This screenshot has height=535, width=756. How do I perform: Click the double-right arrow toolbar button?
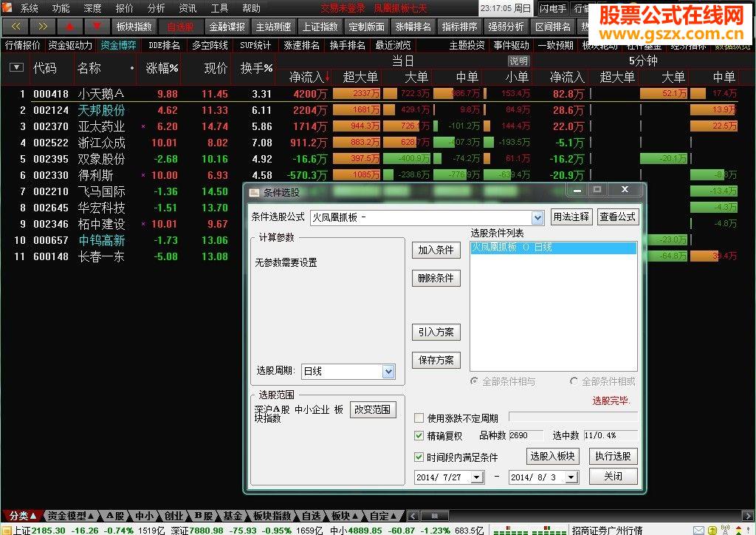[42, 27]
